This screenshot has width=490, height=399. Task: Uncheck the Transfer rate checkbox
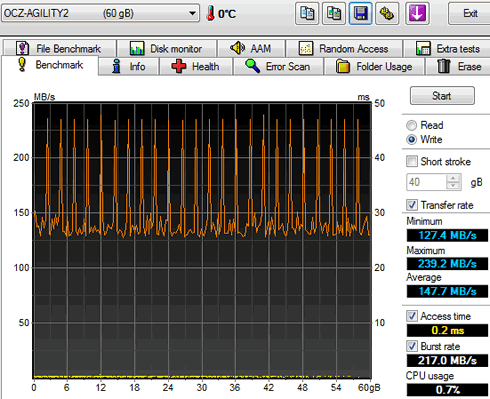[x=412, y=205]
